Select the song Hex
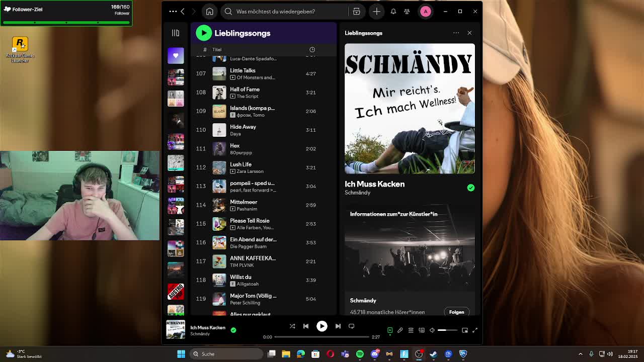The image size is (644, 362). click(234, 146)
